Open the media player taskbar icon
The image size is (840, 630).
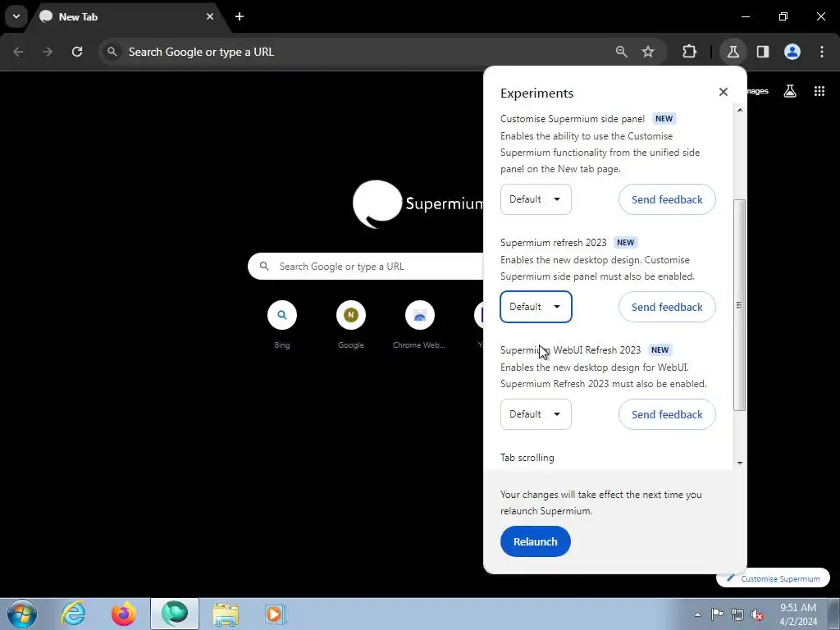tap(276, 614)
